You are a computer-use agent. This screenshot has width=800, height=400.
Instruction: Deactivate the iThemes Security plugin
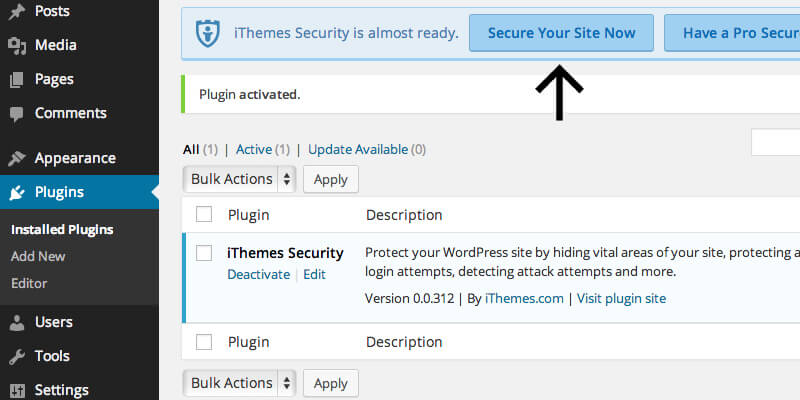(258, 274)
